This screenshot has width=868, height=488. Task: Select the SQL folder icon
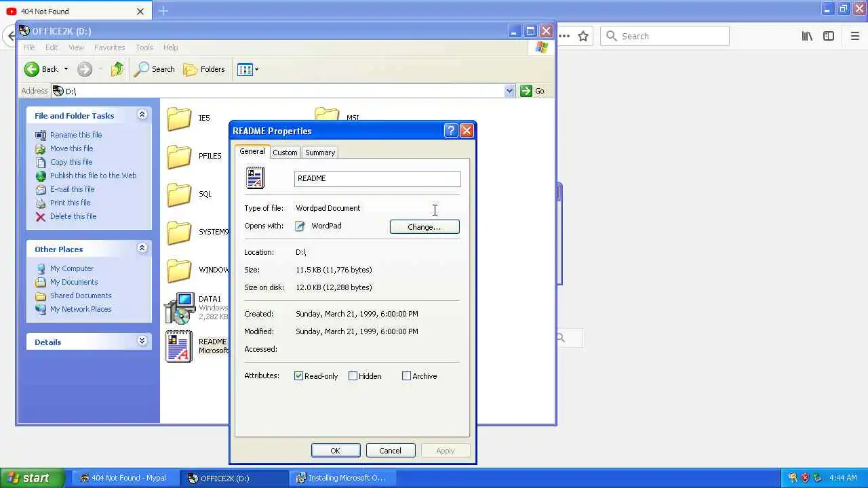coord(179,195)
